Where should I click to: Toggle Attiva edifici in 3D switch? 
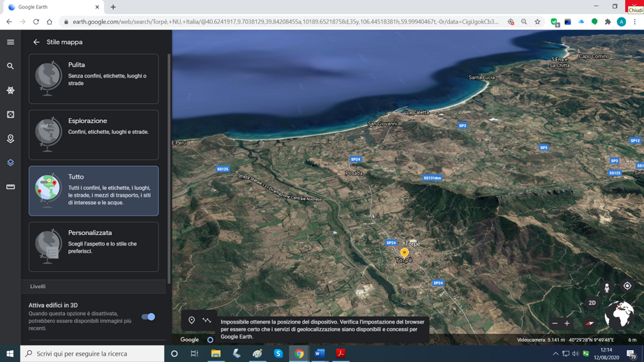(149, 317)
